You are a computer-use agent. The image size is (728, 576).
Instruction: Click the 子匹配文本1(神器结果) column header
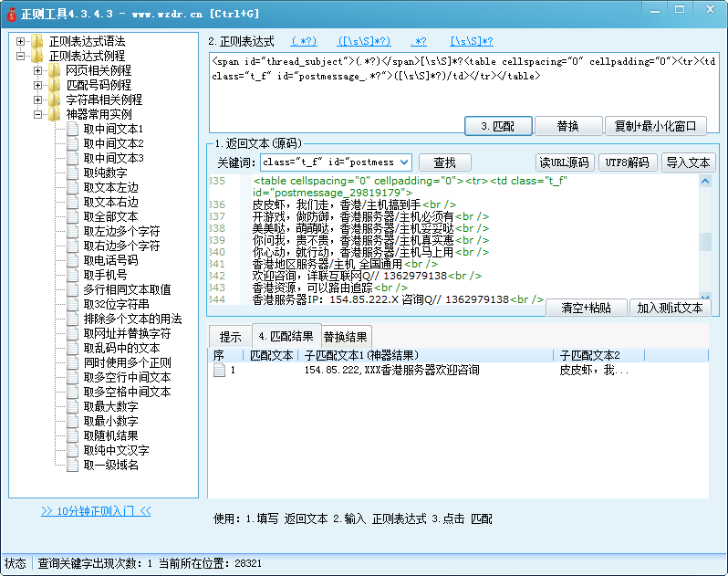(426, 355)
